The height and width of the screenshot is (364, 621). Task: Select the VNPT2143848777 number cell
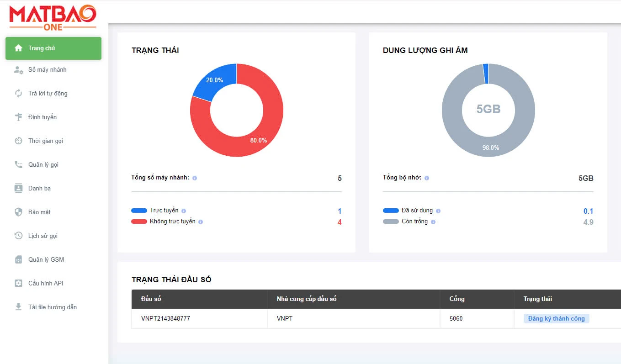(x=166, y=319)
